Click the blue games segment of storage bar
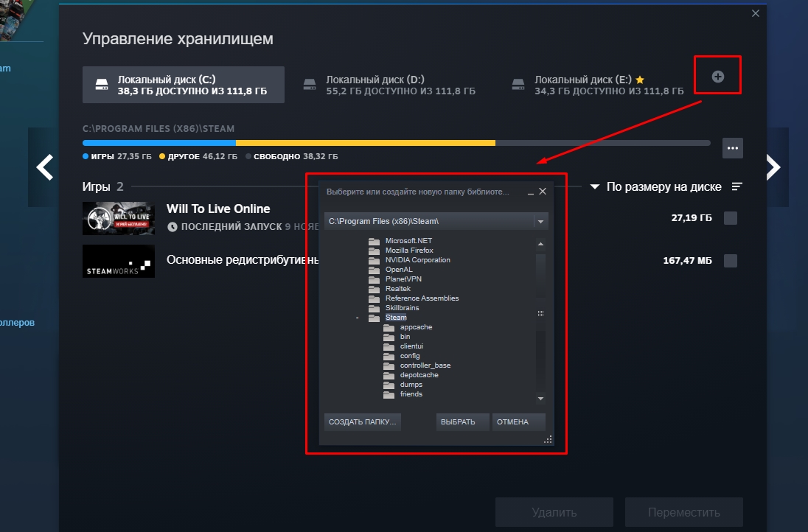Image resolution: width=808 pixels, height=532 pixels. tap(159, 143)
